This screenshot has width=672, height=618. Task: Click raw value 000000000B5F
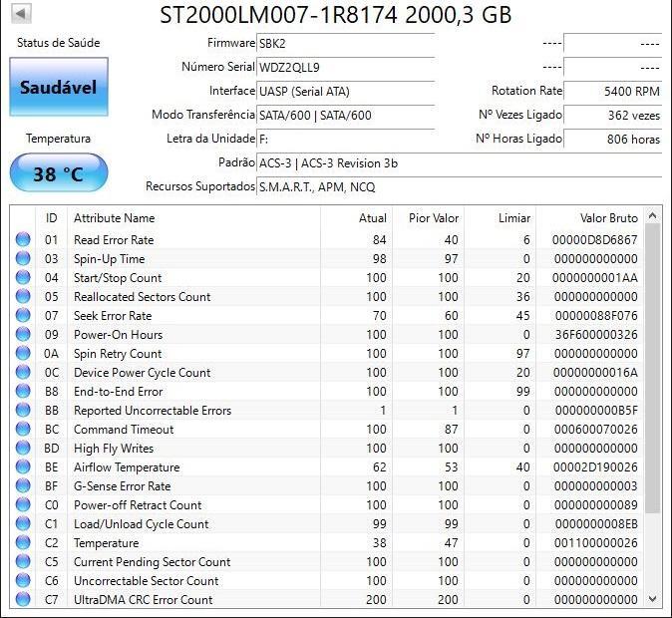596,411
